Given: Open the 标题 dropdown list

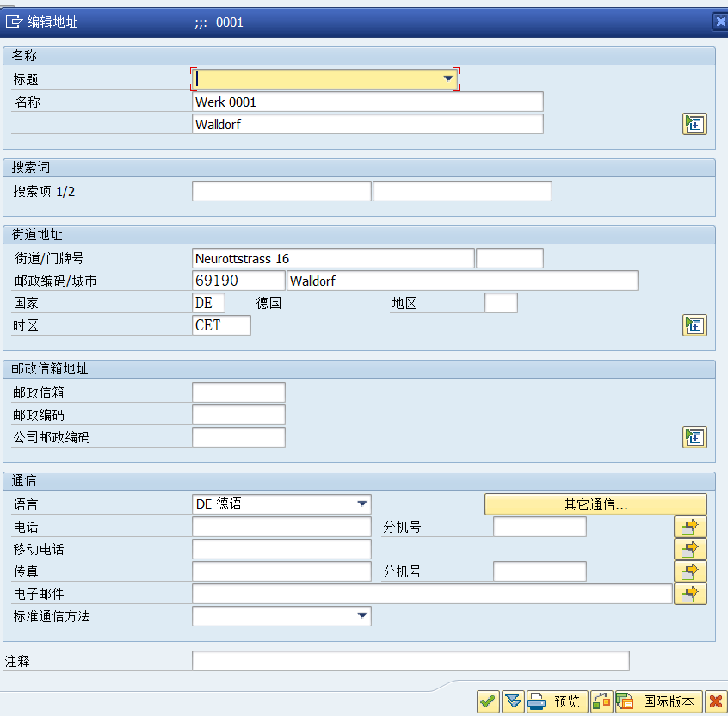Looking at the screenshot, I should (x=448, y=78).
